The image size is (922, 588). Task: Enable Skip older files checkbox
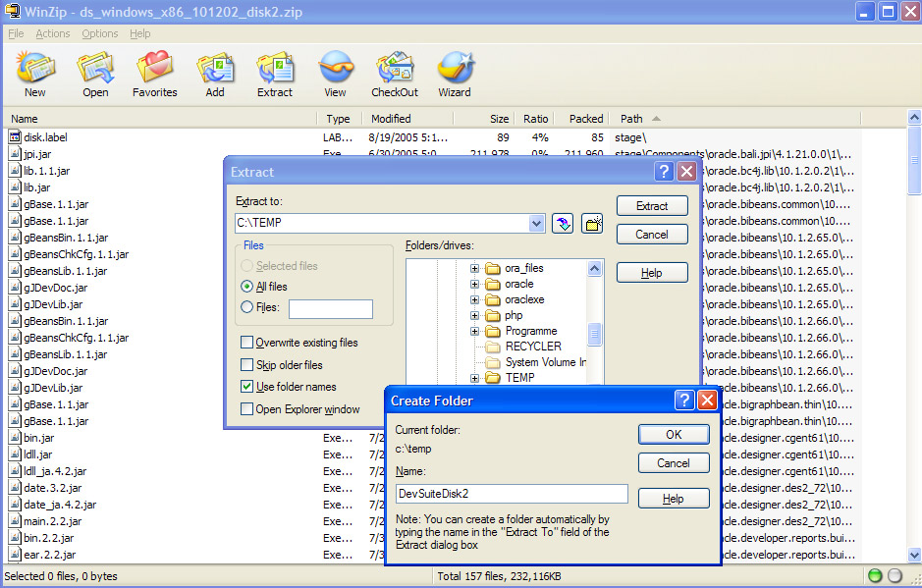[247, 364]
